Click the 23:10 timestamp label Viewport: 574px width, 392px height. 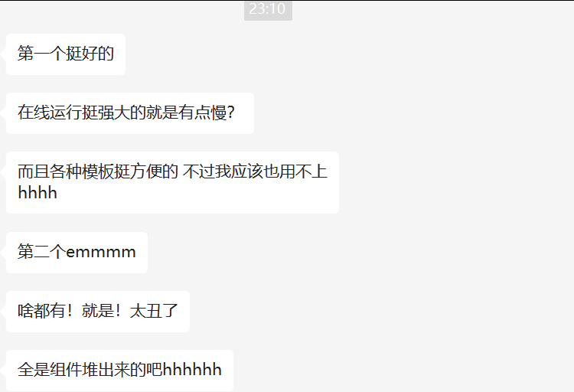(268, 9)
